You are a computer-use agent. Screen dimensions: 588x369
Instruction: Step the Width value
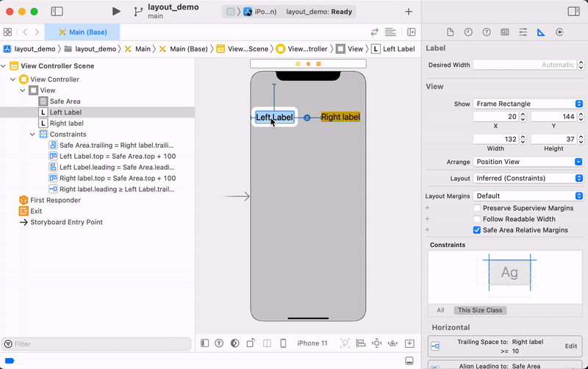coord(523,139)
